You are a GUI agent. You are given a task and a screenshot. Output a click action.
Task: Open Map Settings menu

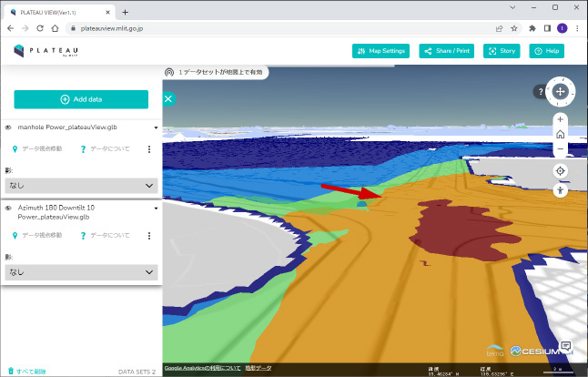[380, 51]
